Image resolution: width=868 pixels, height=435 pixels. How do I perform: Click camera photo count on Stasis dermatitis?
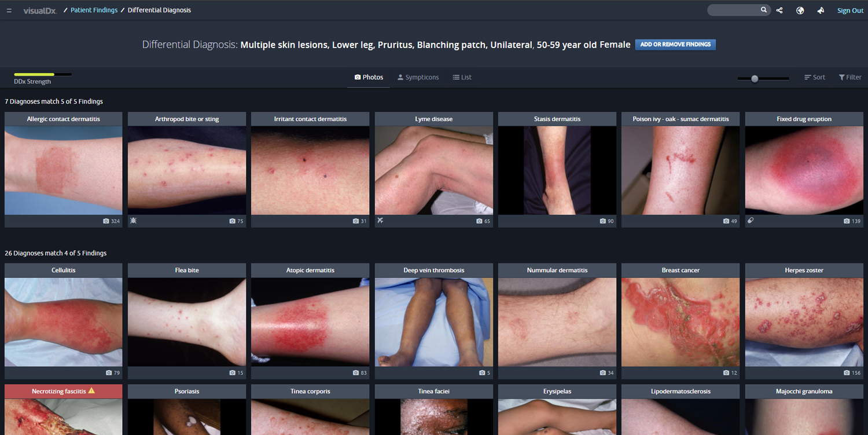606,221
